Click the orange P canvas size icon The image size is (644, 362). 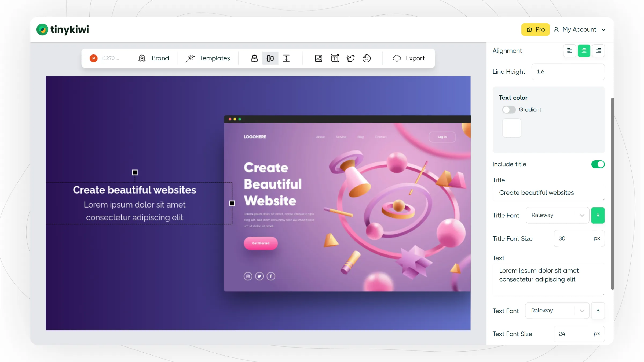point(93,58)
